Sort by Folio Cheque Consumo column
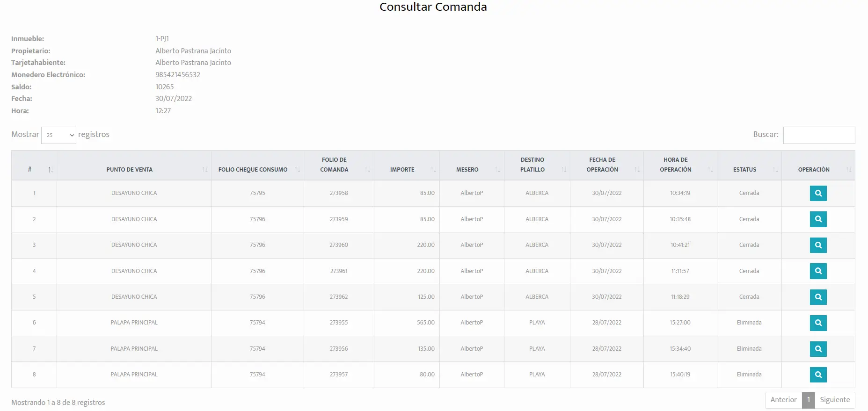The width and height of the screenshot is (868, 411). (257, 166)
